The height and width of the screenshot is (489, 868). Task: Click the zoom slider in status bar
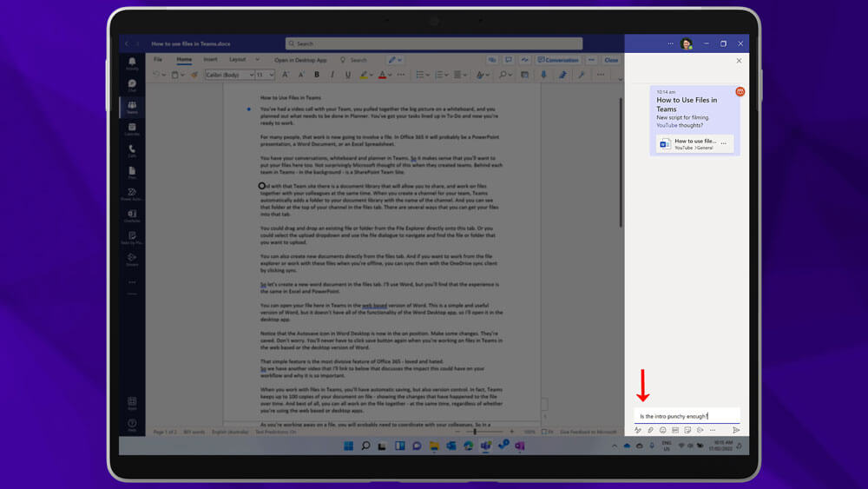[x=475, y=432]
